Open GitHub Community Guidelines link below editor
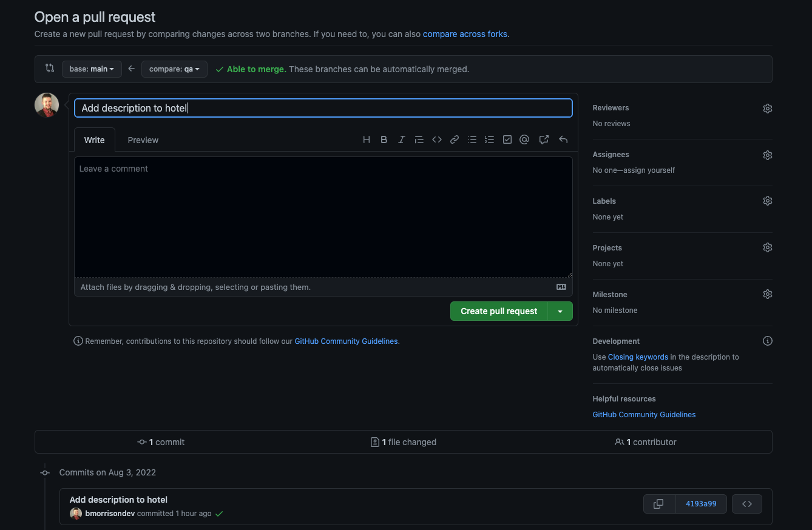Viewport: 812px width, 530px height. pyautogui.click(x=346, y=341)
